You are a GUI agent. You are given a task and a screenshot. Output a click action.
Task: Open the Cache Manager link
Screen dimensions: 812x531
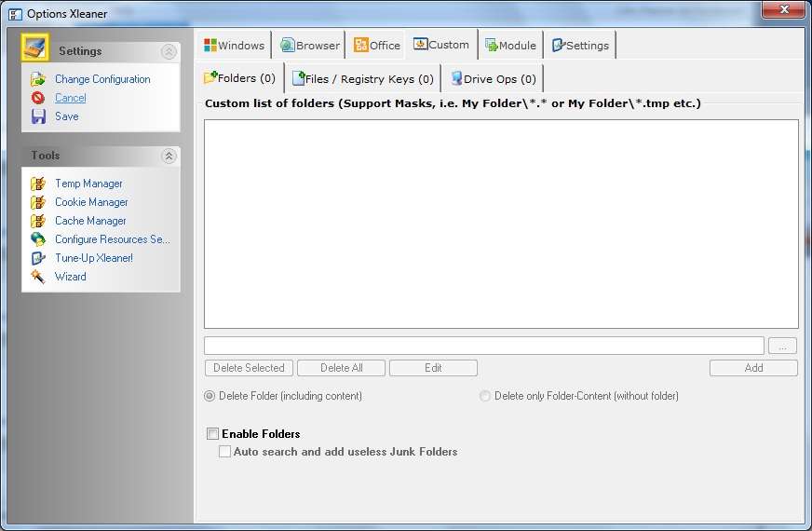coord(90,221)
